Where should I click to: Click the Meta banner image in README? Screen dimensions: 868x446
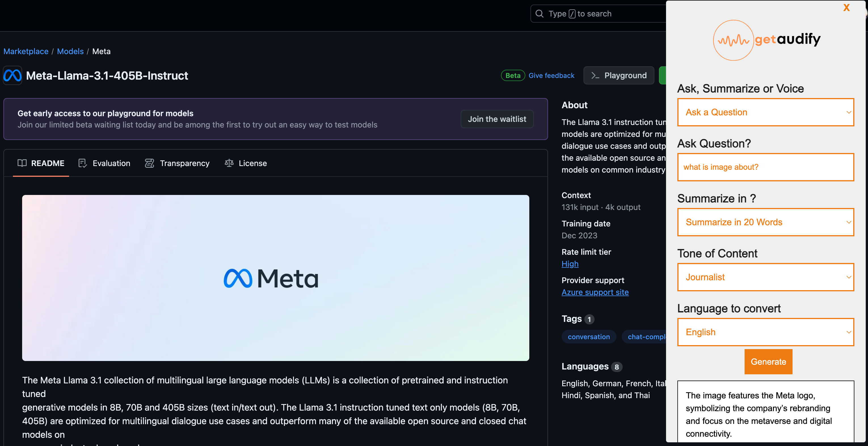pyautogui.click(x=275, y=278)
